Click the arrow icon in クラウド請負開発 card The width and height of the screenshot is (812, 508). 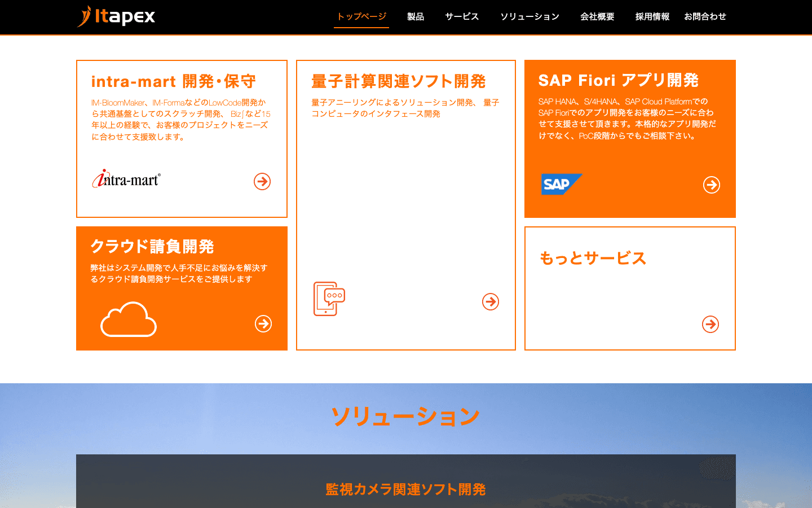pos(263,323)
